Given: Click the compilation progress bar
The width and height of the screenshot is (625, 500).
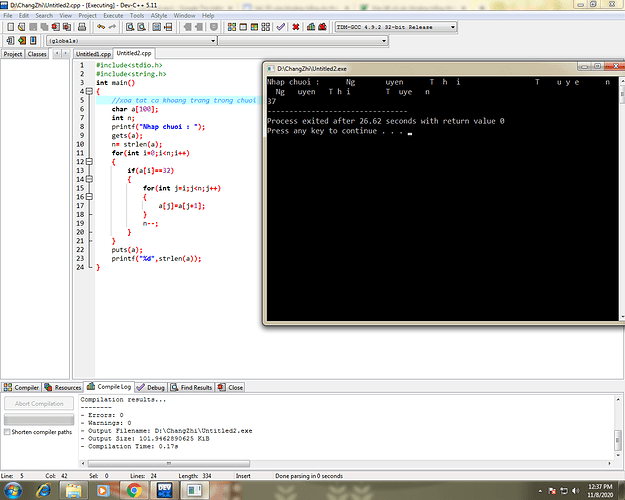Looking at the screenshot, I should (x=39, y=419).
